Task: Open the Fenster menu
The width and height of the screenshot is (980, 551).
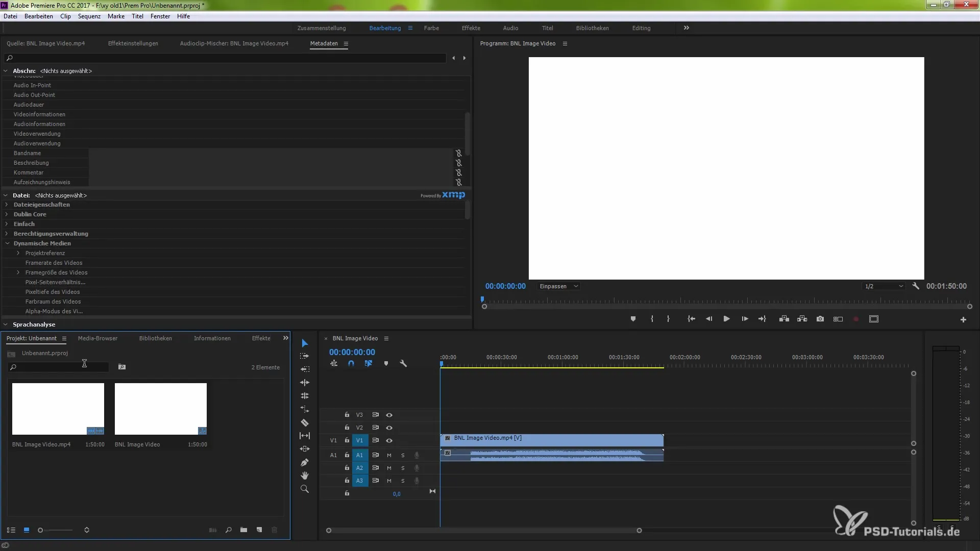Action: click(x=160, y=16)
